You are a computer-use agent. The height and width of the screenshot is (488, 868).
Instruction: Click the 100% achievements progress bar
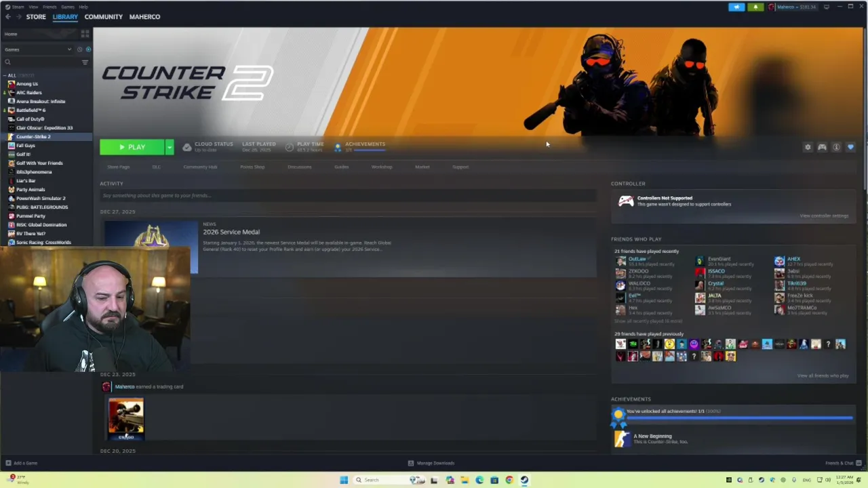(739, 418)
